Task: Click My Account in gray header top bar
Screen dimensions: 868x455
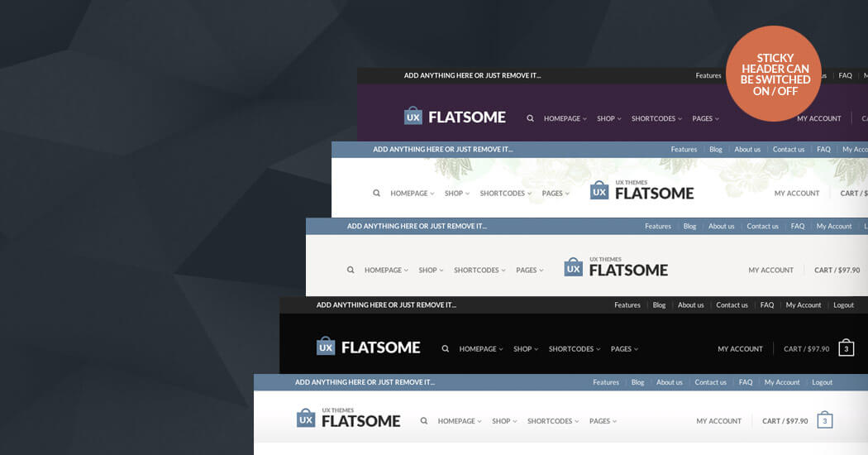Action: (833, 226)
